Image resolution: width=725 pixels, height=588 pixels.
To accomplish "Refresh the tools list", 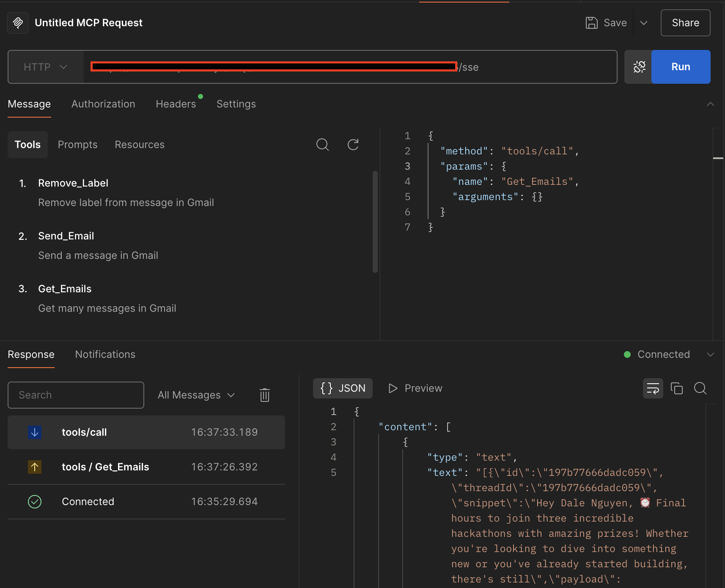I will coord(354,144).
